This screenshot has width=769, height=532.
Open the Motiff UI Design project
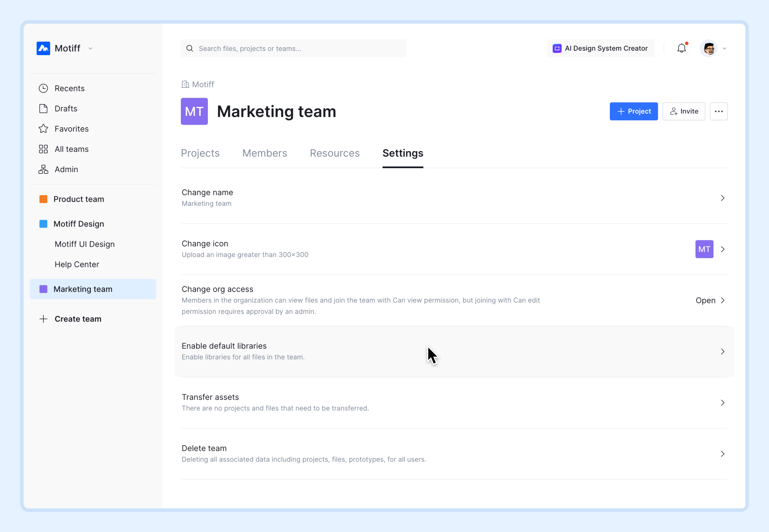(x=85, y=244)
